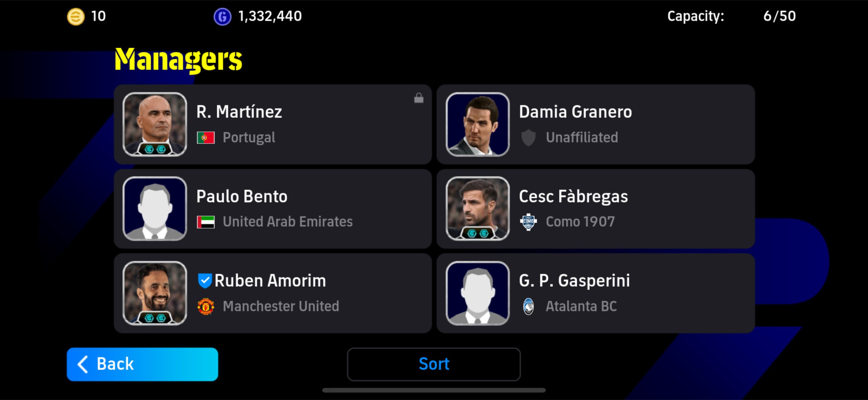Select Damia Granero portrait thumbnail
Image resolution: width=868 pixels, height=400 pixels.
pos(477,124)
